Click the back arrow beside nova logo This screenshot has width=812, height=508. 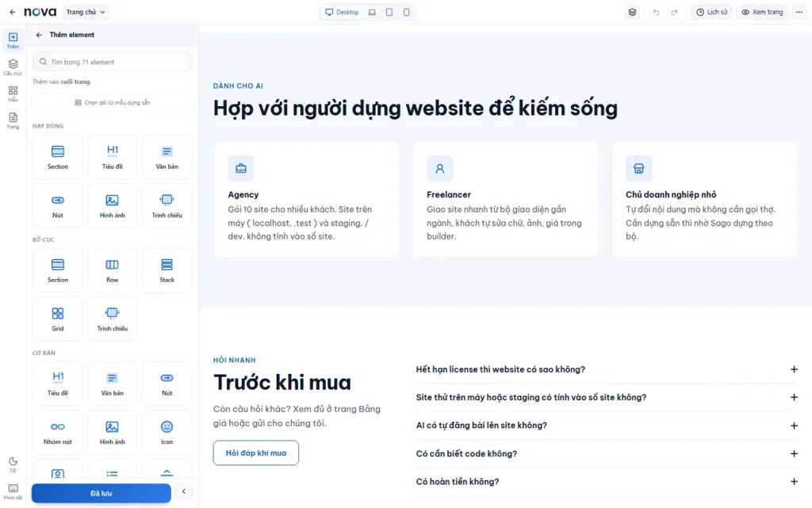13,12
